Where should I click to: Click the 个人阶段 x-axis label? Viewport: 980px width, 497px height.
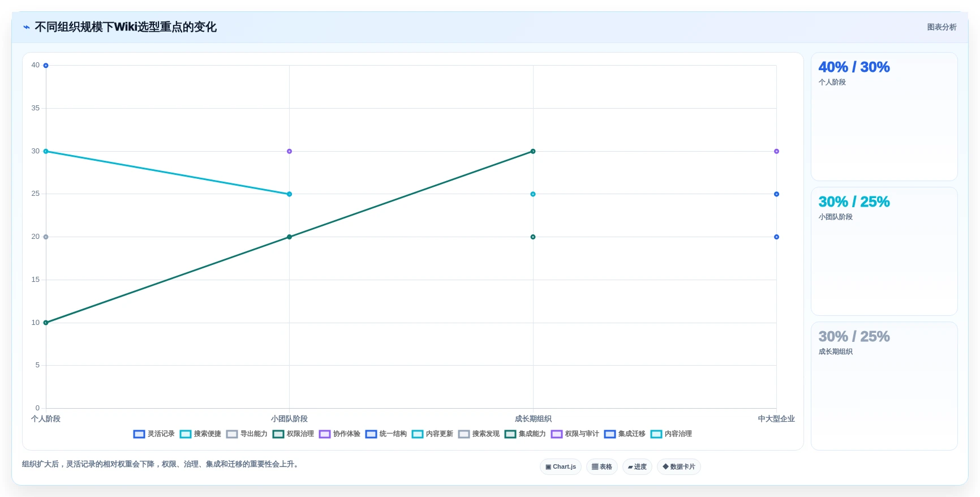46,419
